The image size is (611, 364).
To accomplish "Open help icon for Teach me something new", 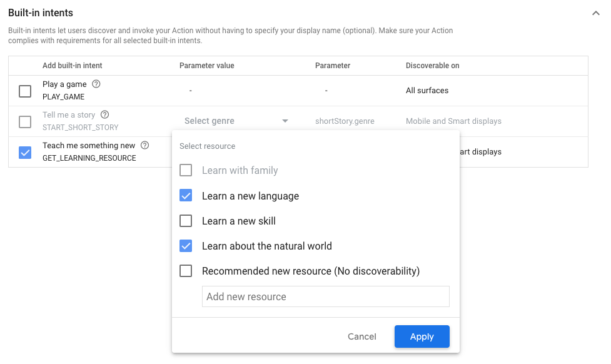I will [145, 146].
